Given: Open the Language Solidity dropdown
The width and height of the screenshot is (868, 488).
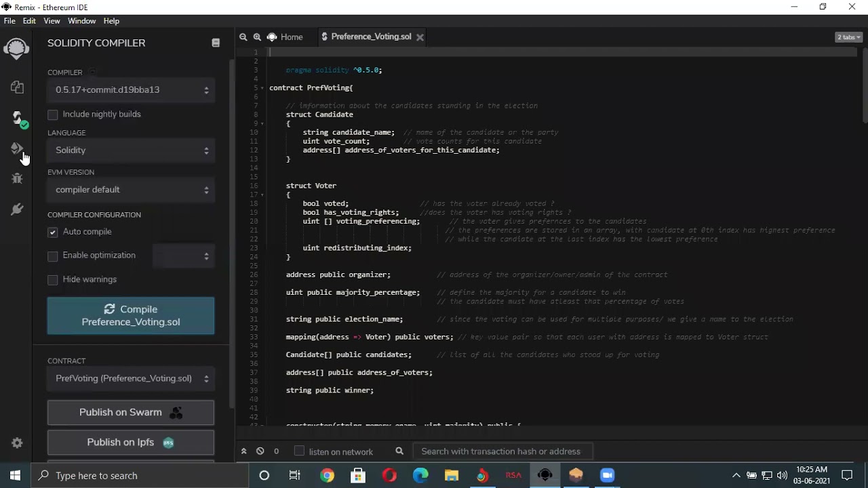Looking at the screenshot, I should pos(131,150).
